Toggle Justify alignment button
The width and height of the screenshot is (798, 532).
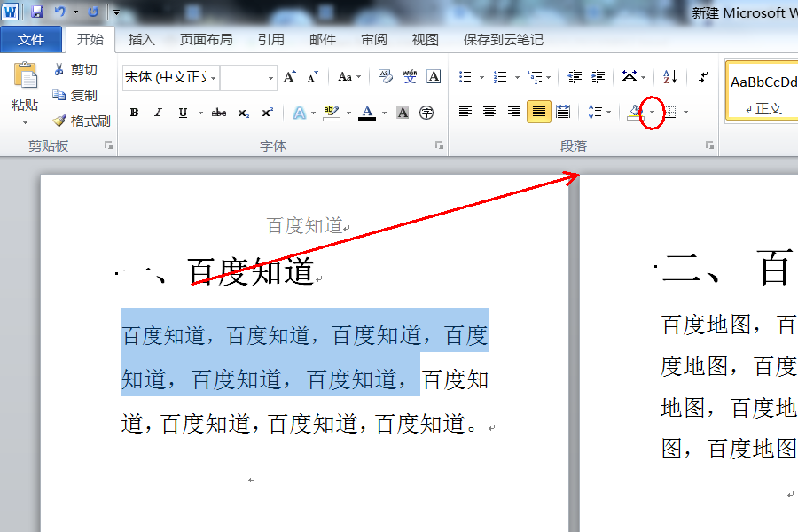click(538, 111)
